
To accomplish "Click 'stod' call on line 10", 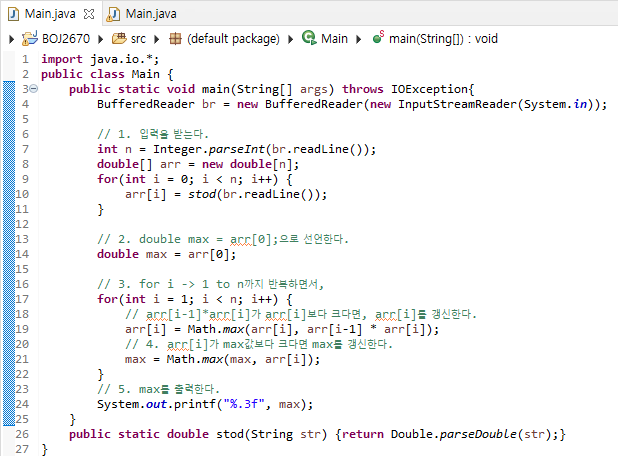I will pos(202,194).
